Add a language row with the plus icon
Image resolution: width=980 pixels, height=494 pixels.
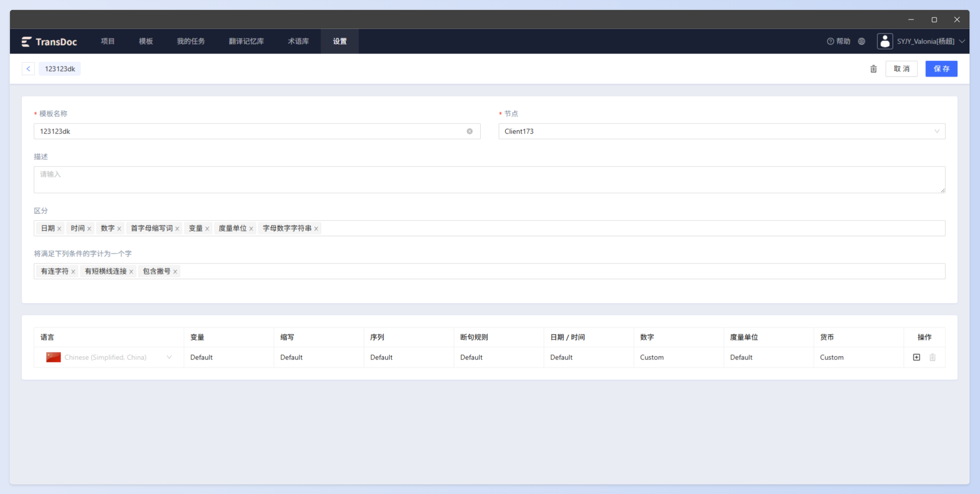tap(916, 357)
